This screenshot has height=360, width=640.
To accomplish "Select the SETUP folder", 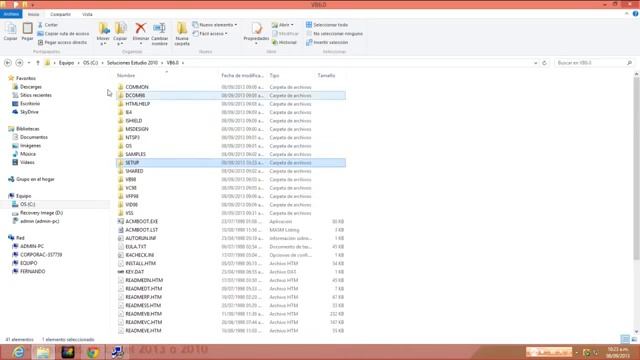I will coord(231,162).
